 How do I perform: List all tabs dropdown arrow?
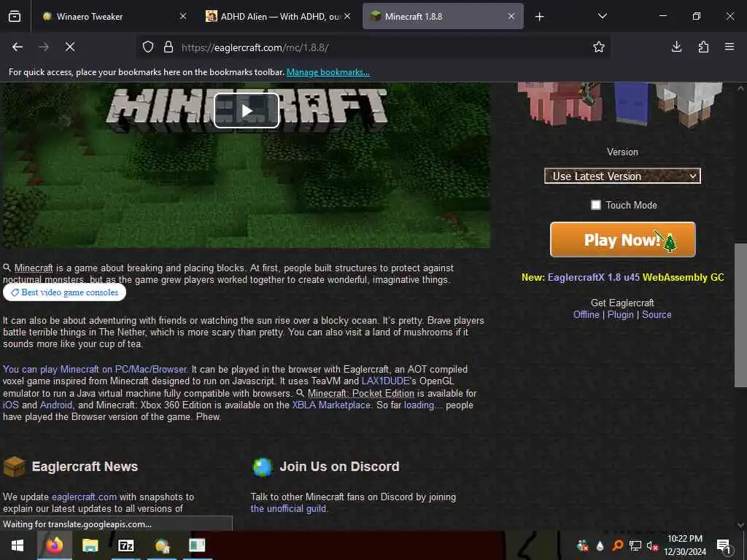[x=602, y=16]
